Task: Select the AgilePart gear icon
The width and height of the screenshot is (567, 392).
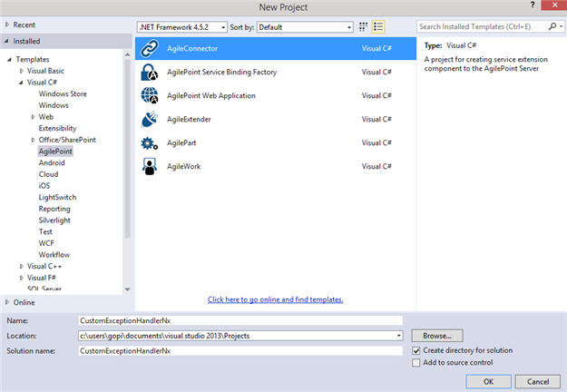Action: click(x=150, y=142)
